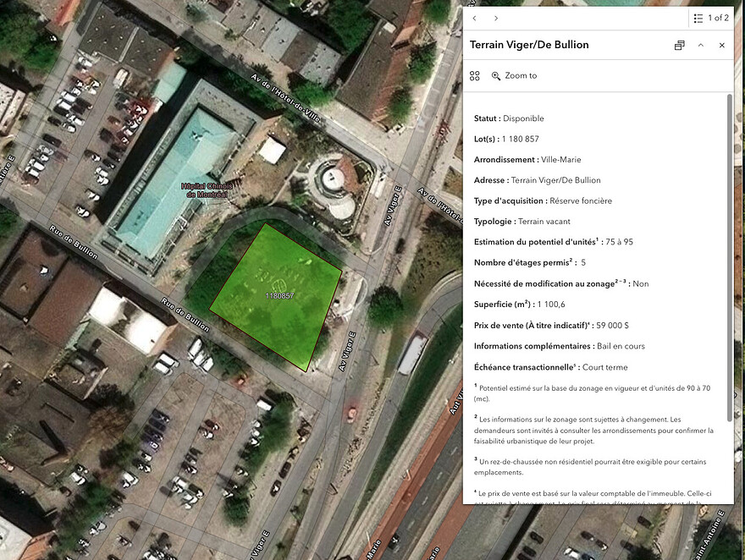
Task: Click the popup title Terrain Viger/De Bullion
Action: pyautogui.click(x=529, y=45)
